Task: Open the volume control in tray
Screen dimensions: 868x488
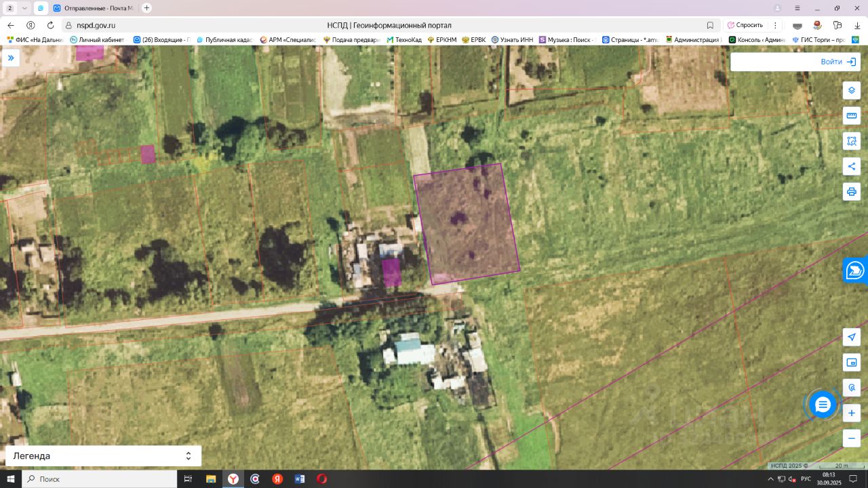Action: 792,479
